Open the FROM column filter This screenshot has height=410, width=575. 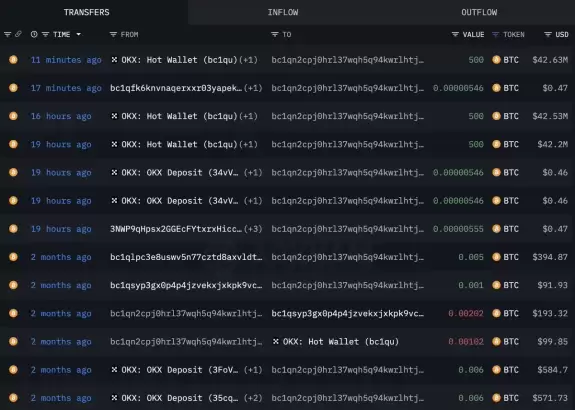point(113,34)
